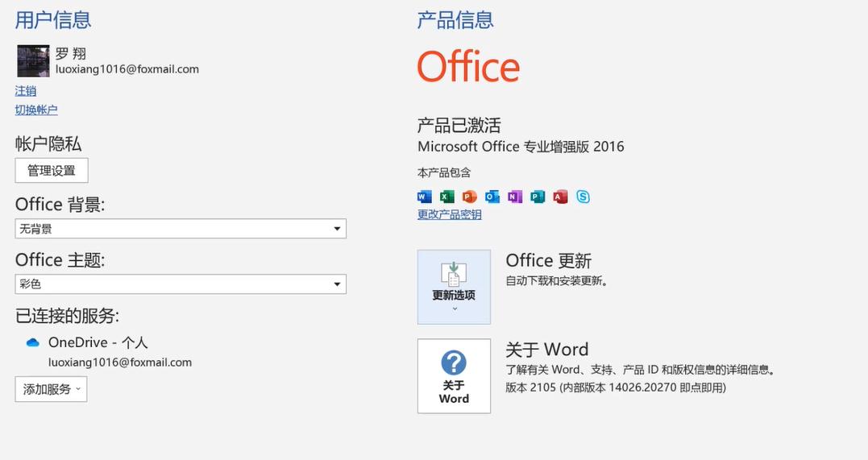Open the Office 背景 dropdown showing 无背景
The image size is (868, 460).
coord(181,229)
